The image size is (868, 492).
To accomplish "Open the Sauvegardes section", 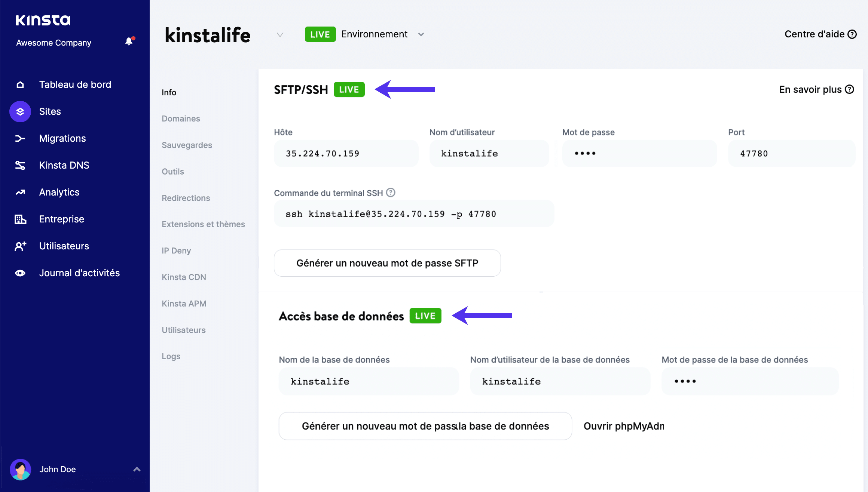I will (x=187, y=145).
